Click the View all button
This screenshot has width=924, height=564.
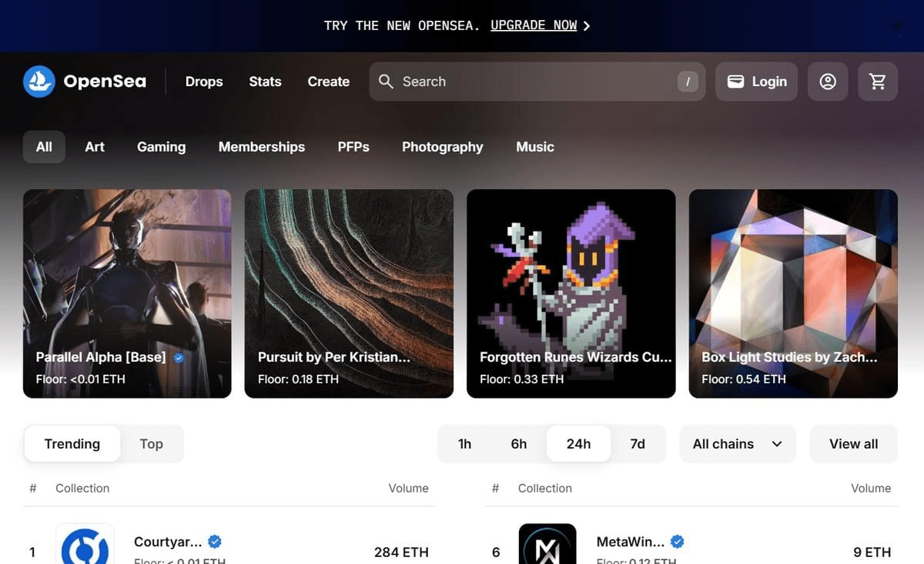(x=854, y=444)
